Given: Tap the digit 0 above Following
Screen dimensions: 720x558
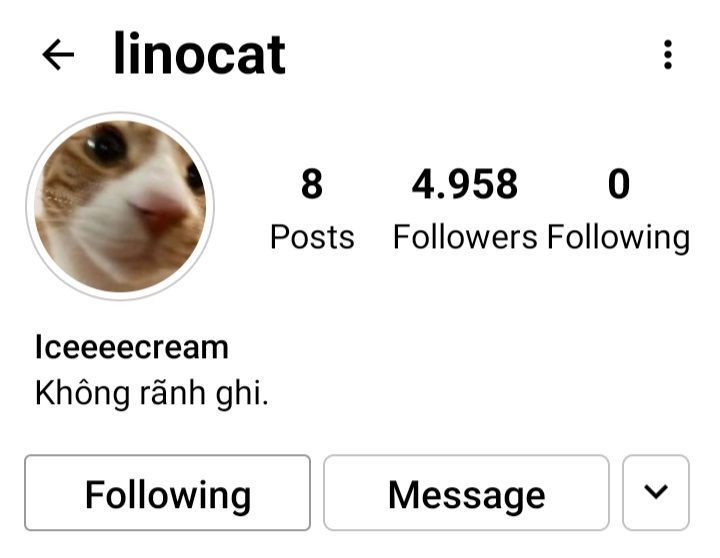Looking at the screenshot, I should click(x=619, y=184).
